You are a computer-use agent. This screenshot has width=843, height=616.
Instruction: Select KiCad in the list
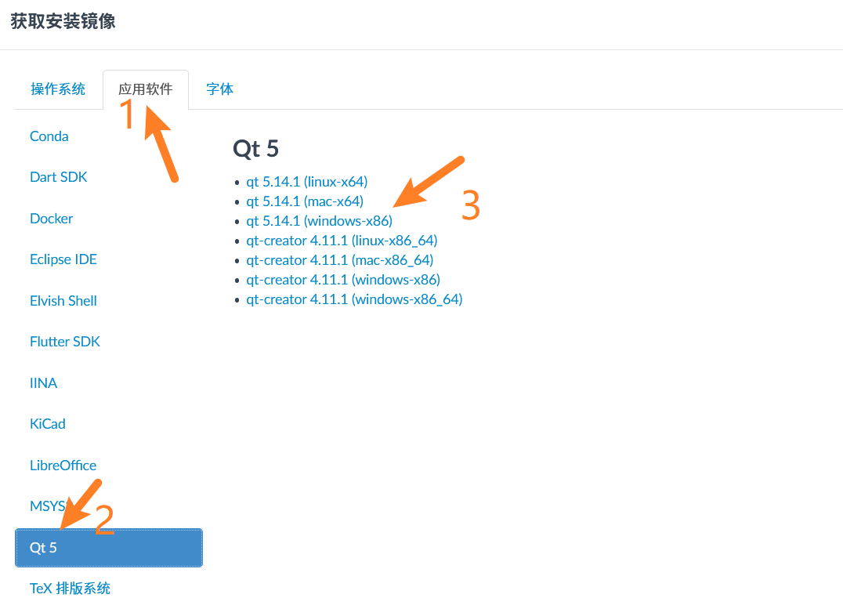pos(48,424)
